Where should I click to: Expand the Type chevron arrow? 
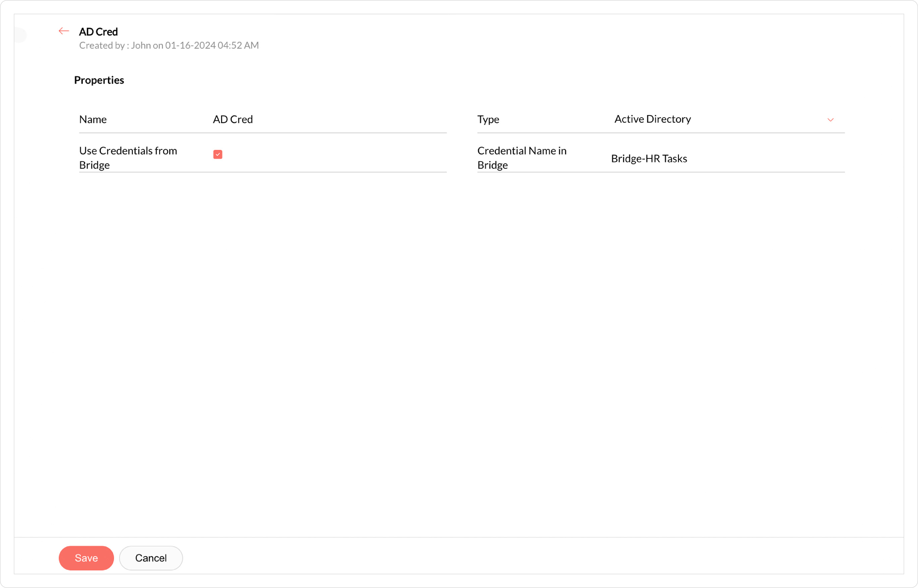[830, 120]
